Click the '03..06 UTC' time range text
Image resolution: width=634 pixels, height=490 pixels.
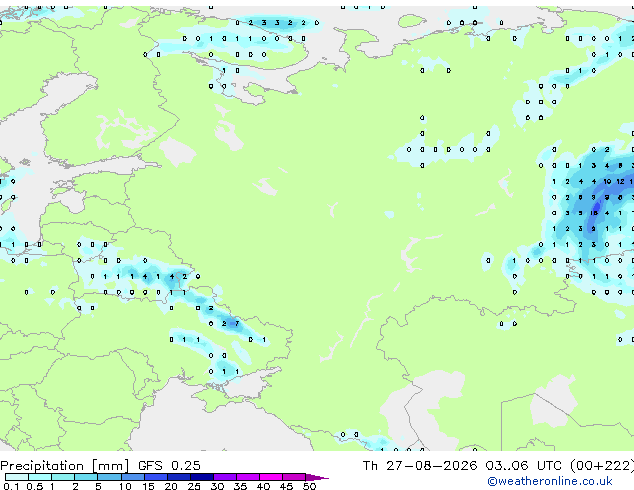tap(523, 466)
